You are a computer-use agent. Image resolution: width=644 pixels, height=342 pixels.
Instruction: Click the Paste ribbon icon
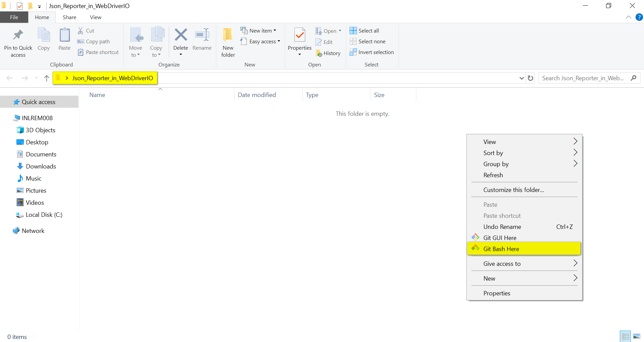(64, 35)
